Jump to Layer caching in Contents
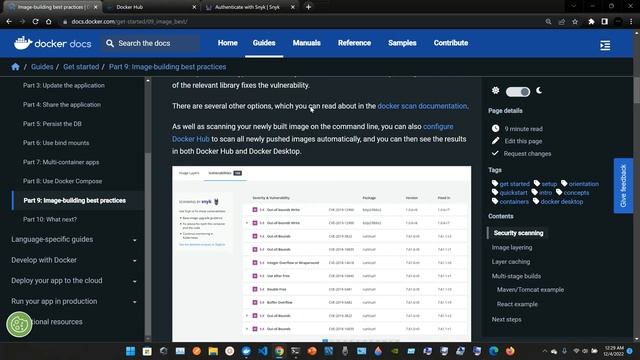 point(511,262)
